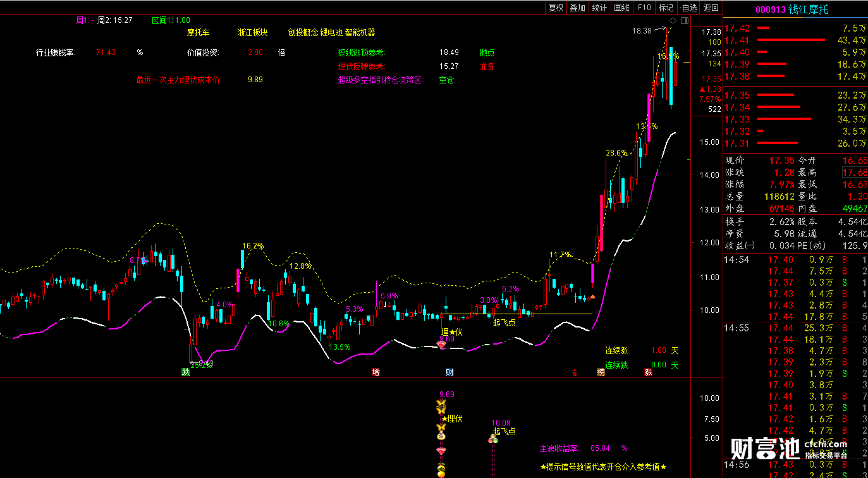Click the diamond marker icon above the price axis
Viewport: 868px width, 478px height.
673,21
